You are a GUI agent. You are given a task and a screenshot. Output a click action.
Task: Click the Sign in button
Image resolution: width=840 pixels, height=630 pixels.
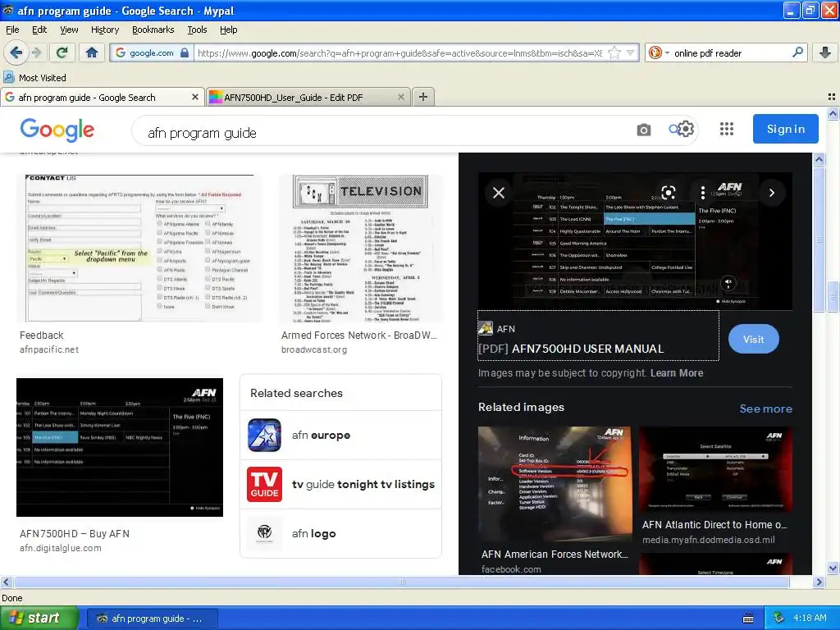(785, 129)
